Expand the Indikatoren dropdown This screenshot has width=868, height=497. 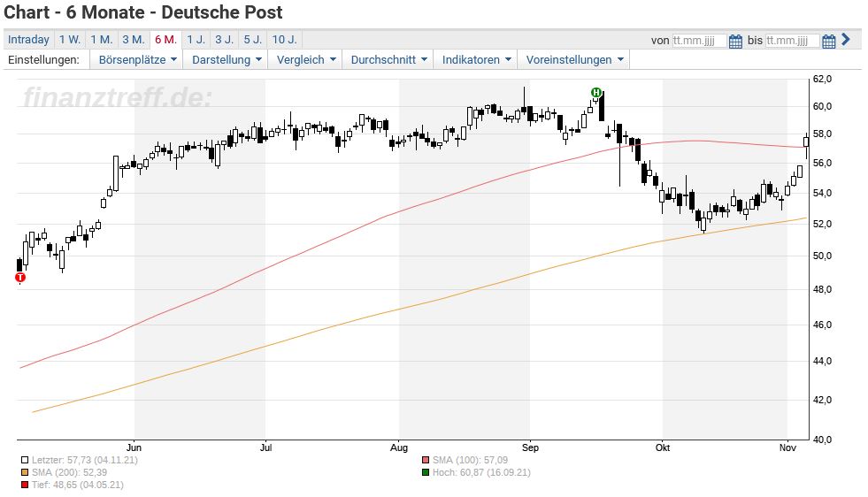pos(476,60)
